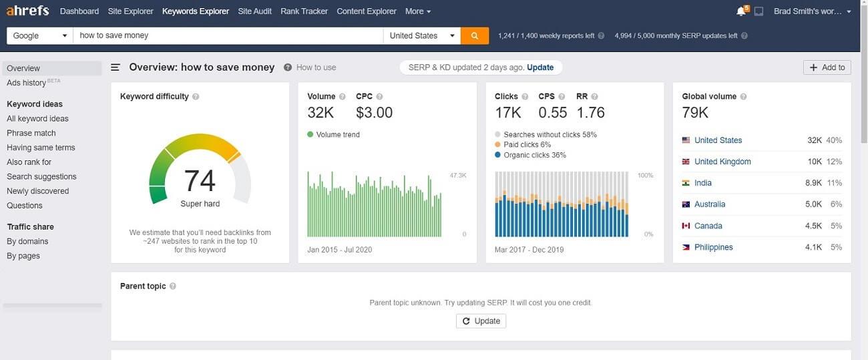Click the India flag icon
The image size is (868, 360).
(686, 183)
